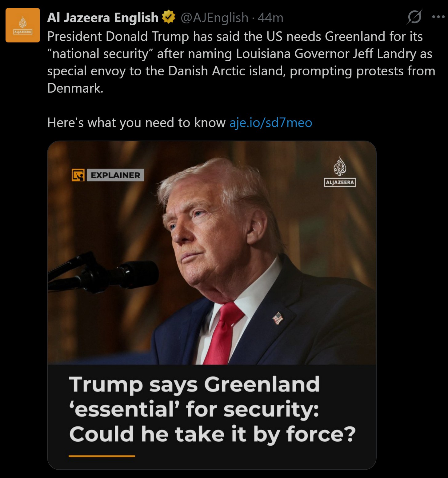
Task: Click the orange explainer icon in image
Action: pyautogui.click(x=78, y=175)
